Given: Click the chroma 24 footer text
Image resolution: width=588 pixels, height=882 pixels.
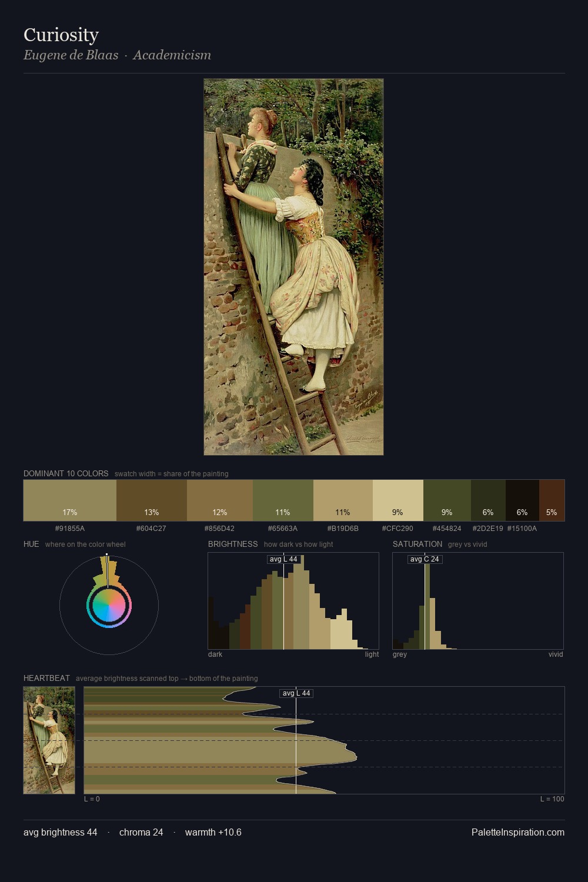Looking at the screenshot, I should (x=141, y=832).
